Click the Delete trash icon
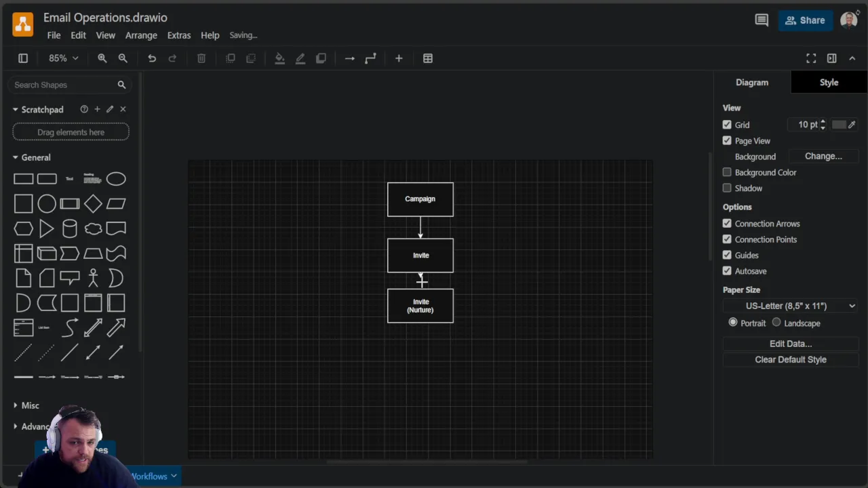The height and width of the screenshot is (488, 868). [201, 58]
